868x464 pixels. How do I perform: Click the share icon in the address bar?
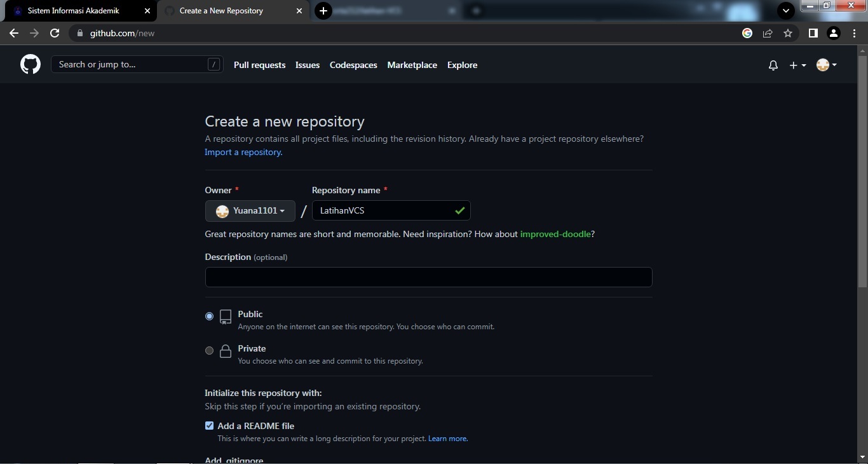(x=768, y=33)
